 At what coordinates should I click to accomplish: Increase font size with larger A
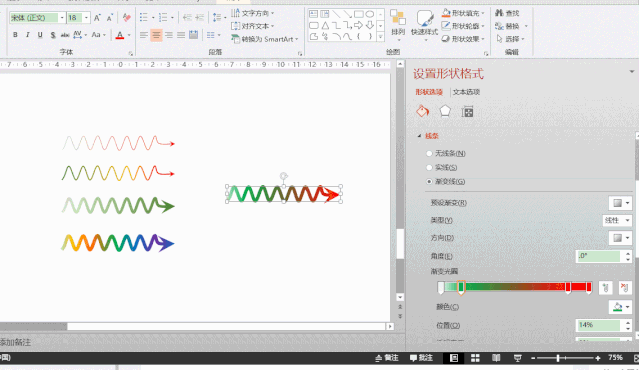point(97,18)
